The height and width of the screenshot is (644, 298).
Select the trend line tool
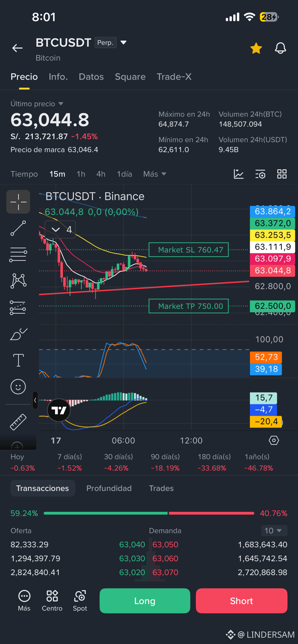tap(18, 228)
